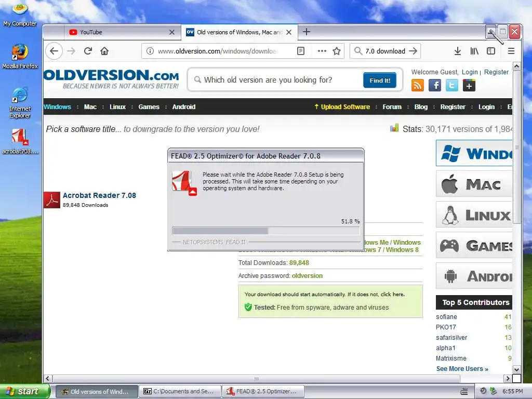Open the Windows category in site navigation

[57, 107]
